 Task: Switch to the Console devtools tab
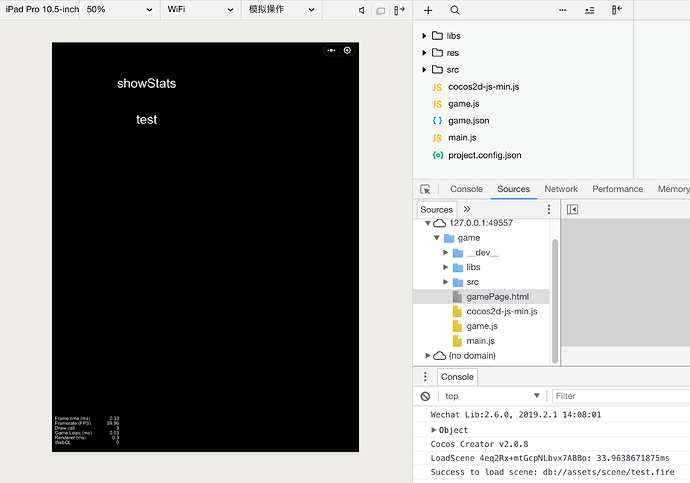click(x=466, y=189)
